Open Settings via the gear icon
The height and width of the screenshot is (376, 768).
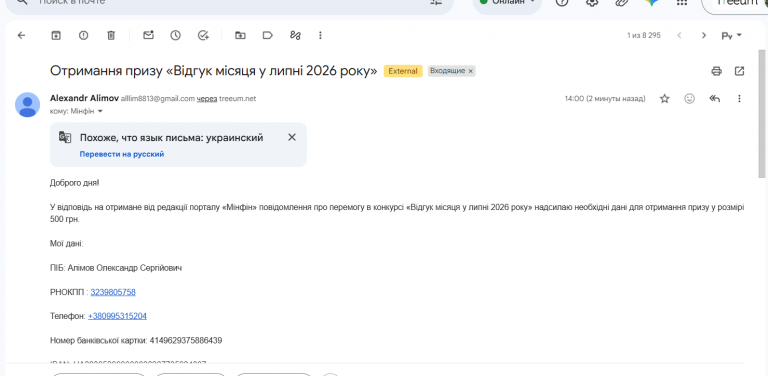[592, 2]
